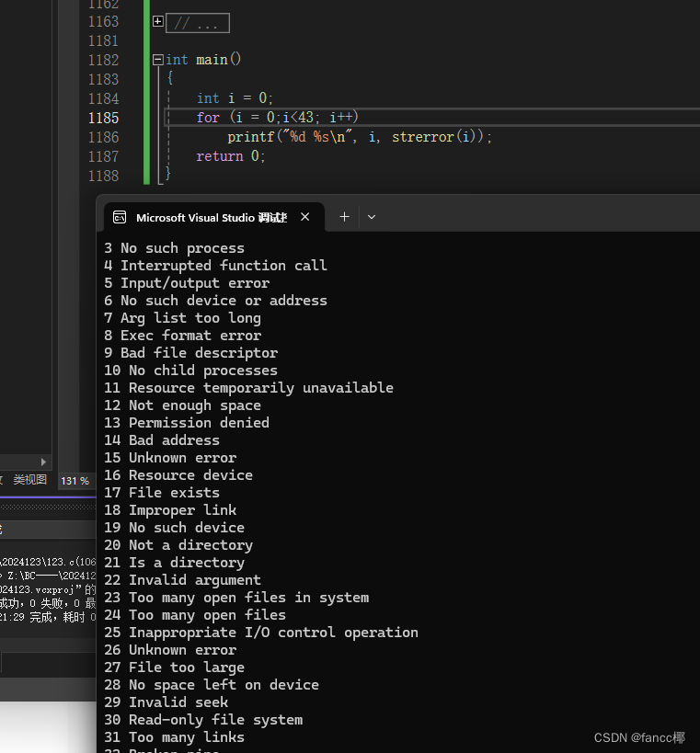Click console line '25 Inappropriate I/O control operation'

(261, 633)
